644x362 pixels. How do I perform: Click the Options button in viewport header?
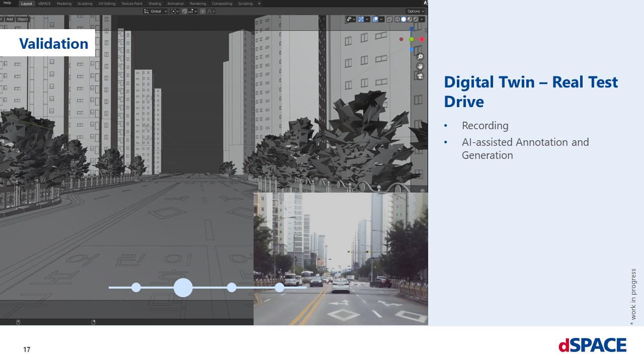pyautogui.click(x=414, y=11)
